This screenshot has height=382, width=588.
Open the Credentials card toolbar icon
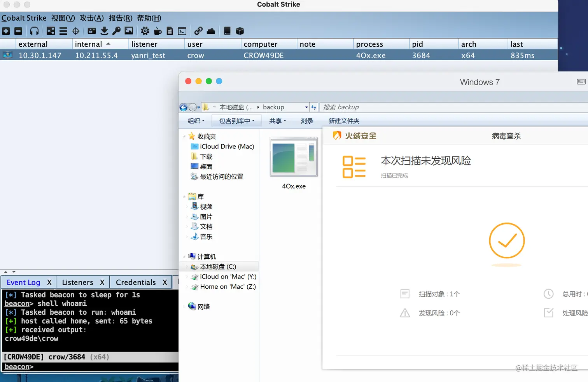point(92,31)
